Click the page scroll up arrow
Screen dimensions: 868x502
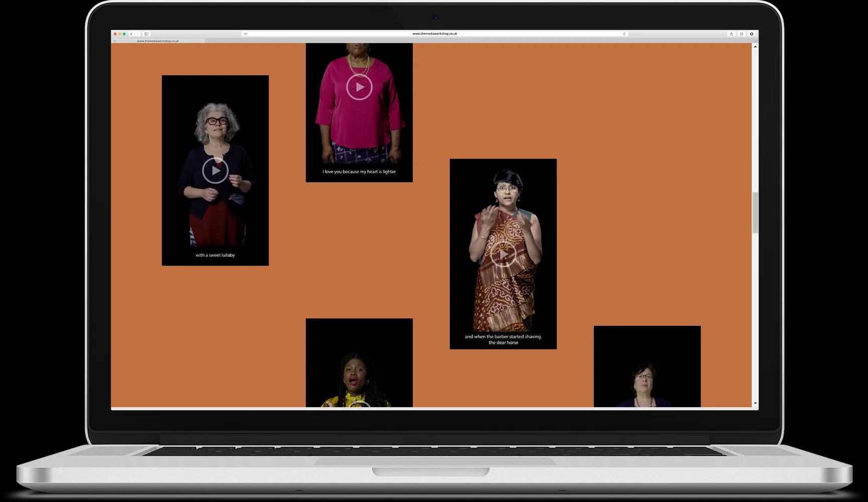pos(755,47)
